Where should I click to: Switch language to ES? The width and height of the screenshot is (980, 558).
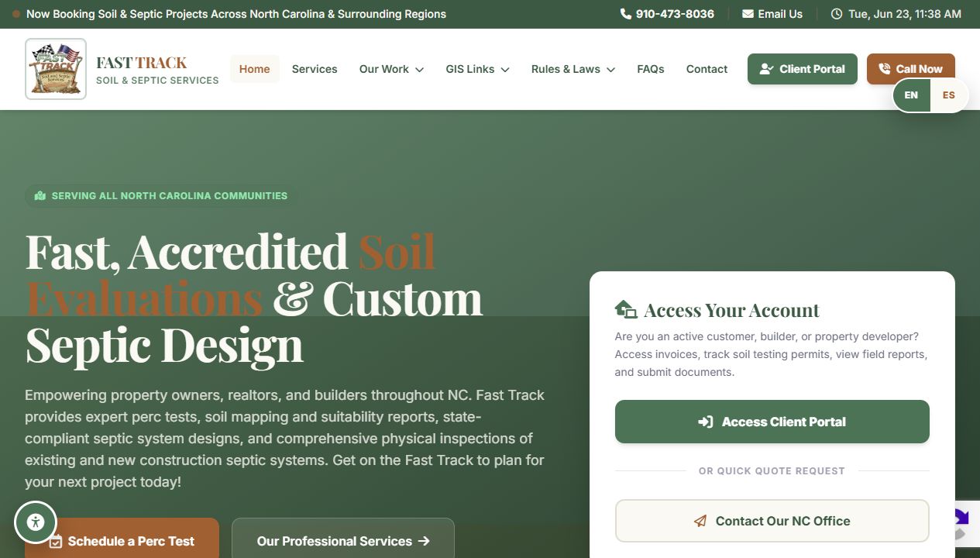(x=949, y=95)
